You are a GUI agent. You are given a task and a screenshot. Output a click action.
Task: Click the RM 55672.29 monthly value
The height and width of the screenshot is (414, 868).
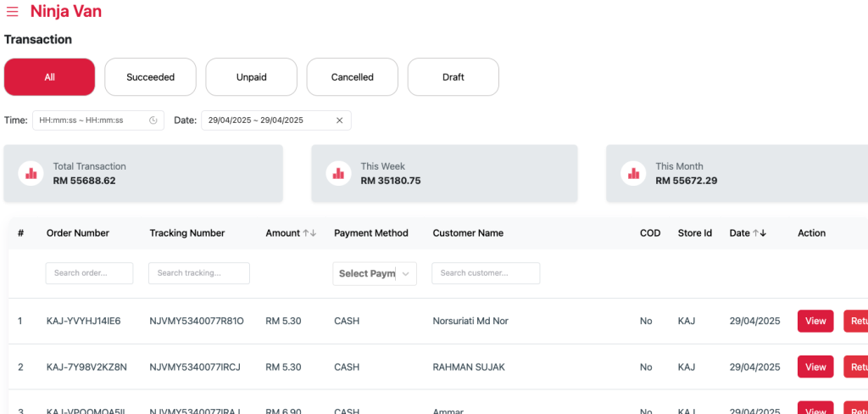[687, 181]
